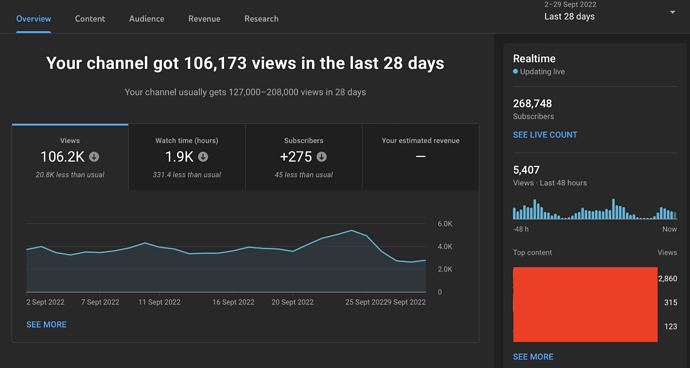Open the date range dropdown arrow
The width and height of the screenshot is (690, 368).
(672, 12)
